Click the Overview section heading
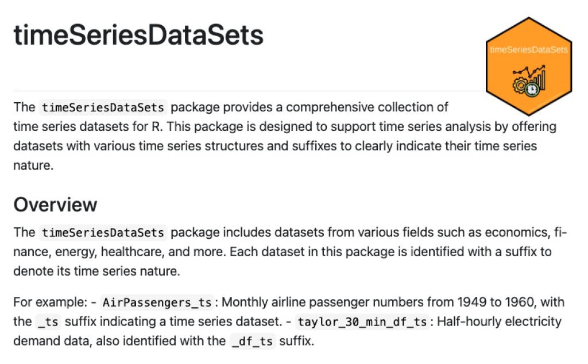This screenshot has height=364, width=588. click(55, 205)
